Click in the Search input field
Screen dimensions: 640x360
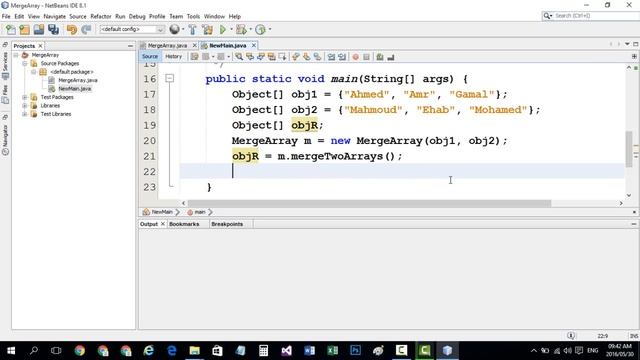coord(596,16)
